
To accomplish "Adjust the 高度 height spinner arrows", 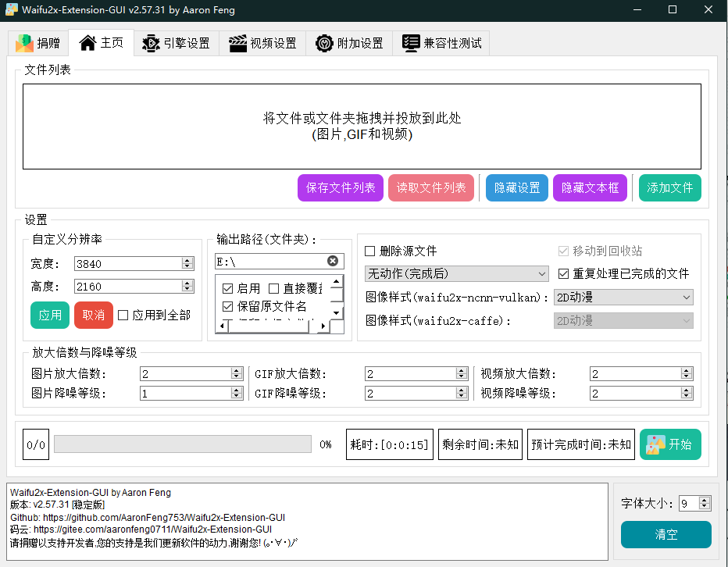I will [187, 286].
